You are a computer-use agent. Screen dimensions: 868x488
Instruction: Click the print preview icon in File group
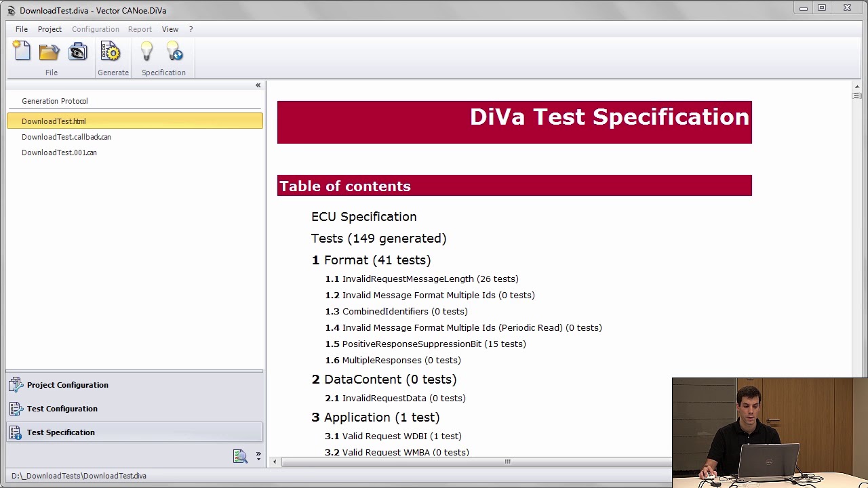point(78,51)
